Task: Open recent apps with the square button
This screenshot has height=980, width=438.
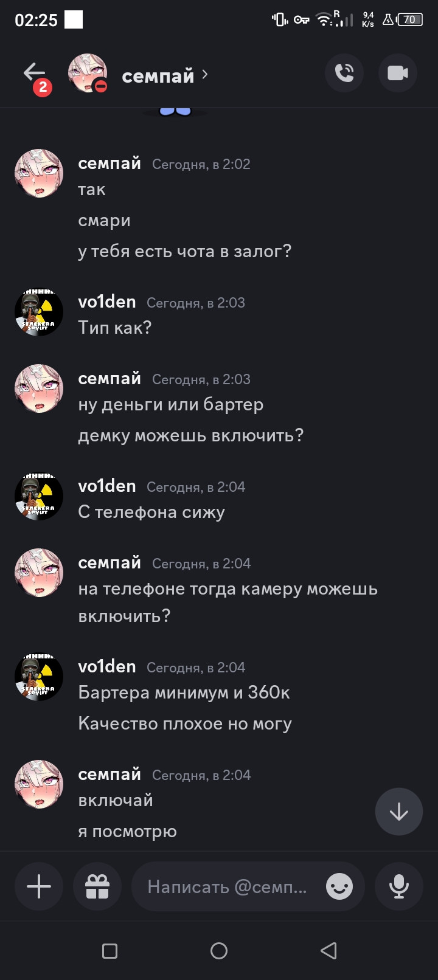Action: pyautogui.click(x=109, y=951)
